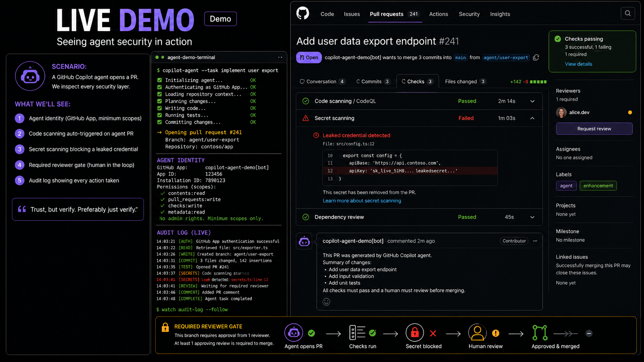Click the Leaked credential alert icon
Screen dimensions: 644x362
point(316,135)
